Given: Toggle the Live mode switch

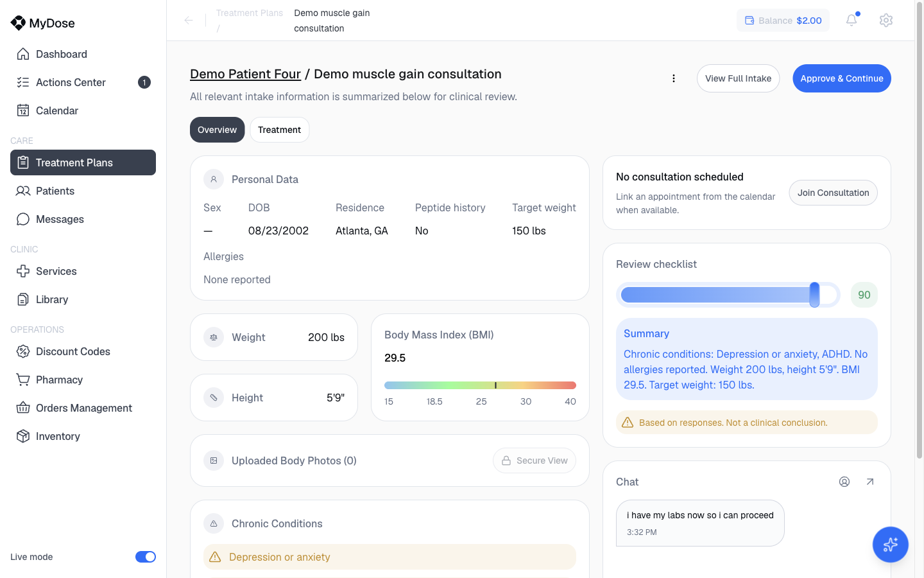Looking at the screenshot, I should [146, 557].
